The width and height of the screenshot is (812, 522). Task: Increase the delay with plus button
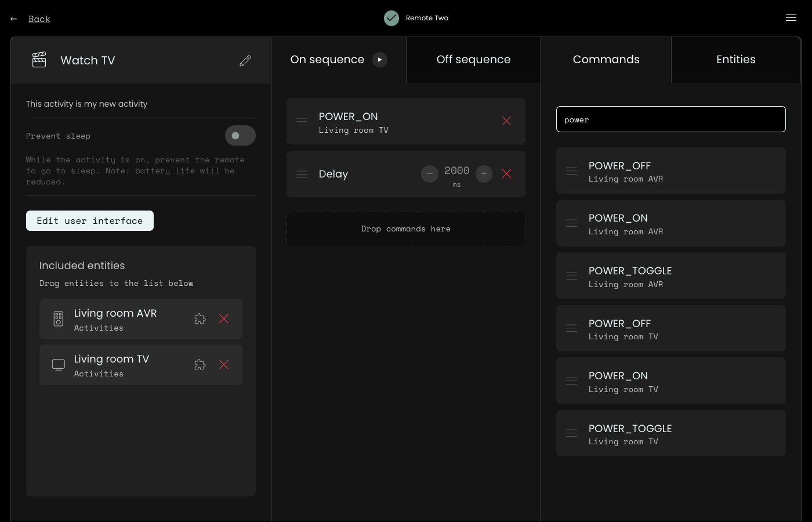484,174
